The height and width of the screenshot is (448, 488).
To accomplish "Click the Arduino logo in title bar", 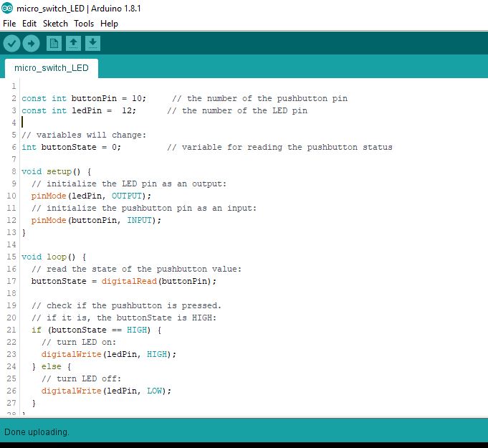I will coord(7,8).
